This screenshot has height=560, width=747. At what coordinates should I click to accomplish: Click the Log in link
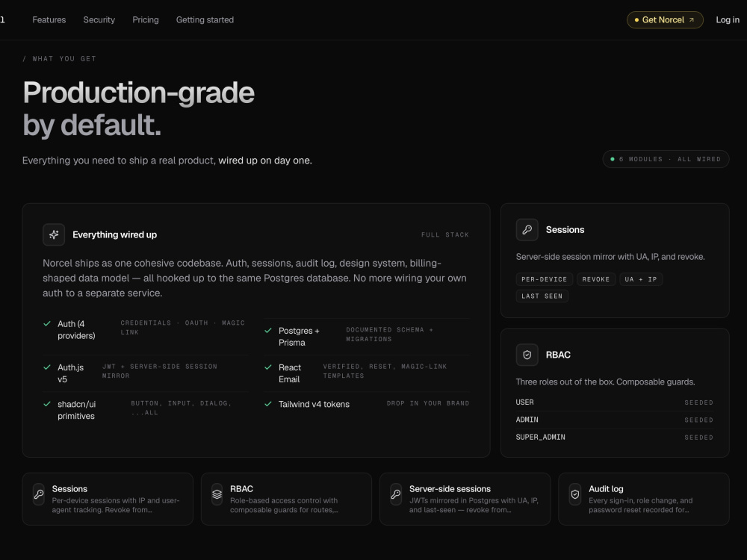pos(728,20)
